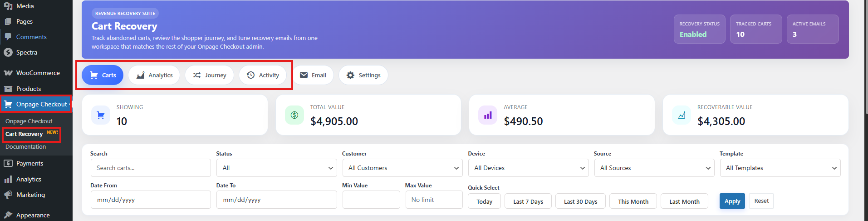868x221 pixels.
Task: Click the $4,905.00 total value
Action: [334, 121]
